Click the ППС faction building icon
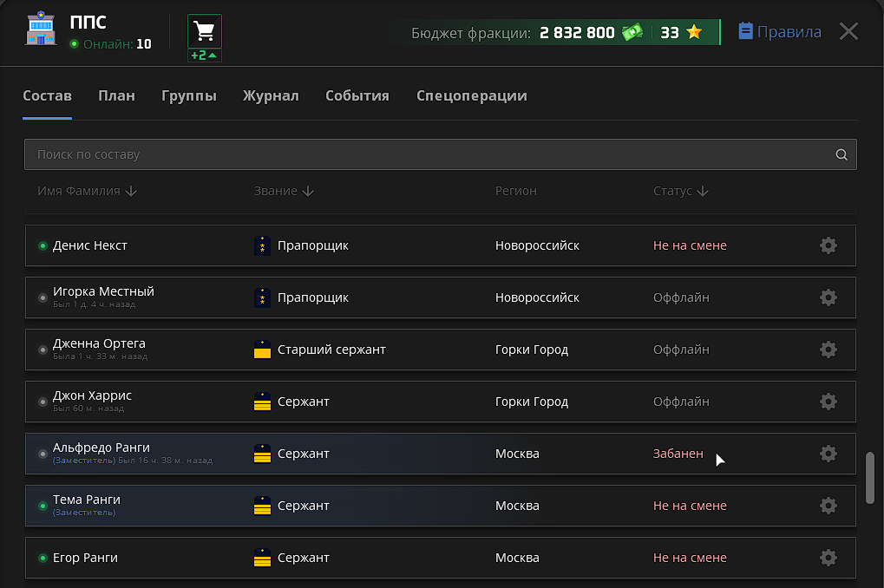This screenshot has width=884, height=588. [41, 29]
